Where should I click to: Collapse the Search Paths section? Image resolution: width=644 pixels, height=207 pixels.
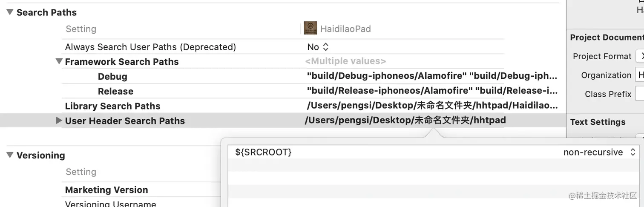pos(10,12)
